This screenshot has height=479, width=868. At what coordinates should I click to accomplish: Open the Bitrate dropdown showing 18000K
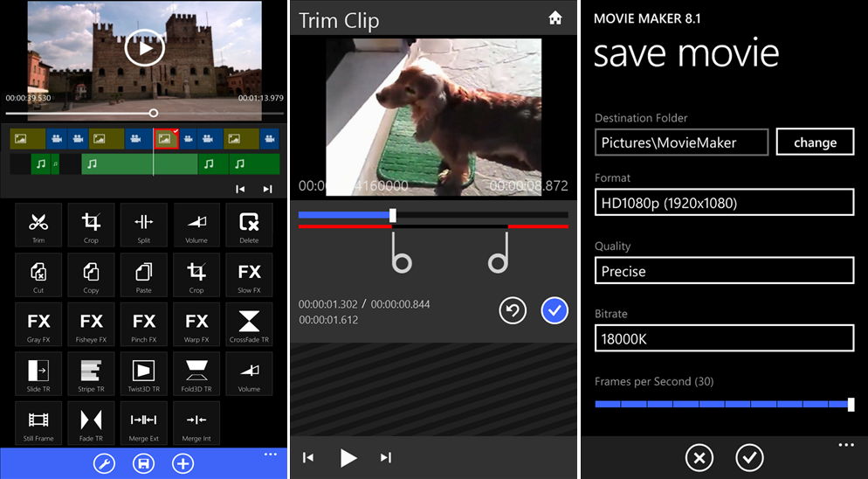(724, 339)
